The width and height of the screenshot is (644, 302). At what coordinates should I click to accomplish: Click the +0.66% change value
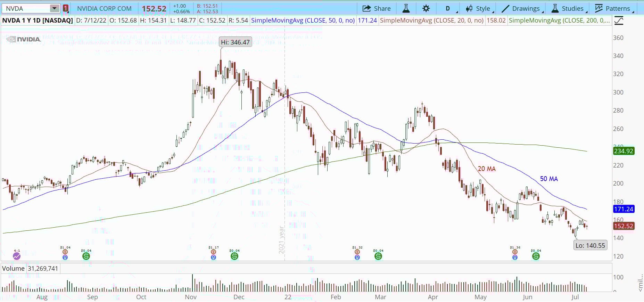click(182, 11)
